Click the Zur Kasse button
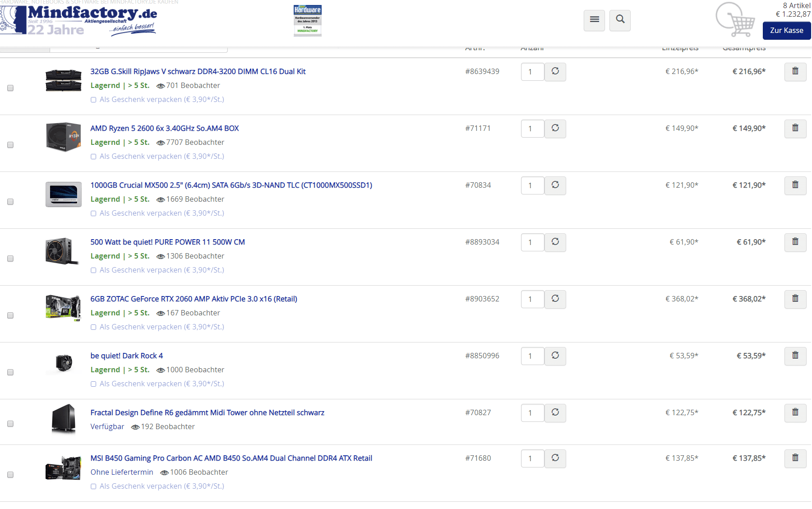 (x=787, y=31)
